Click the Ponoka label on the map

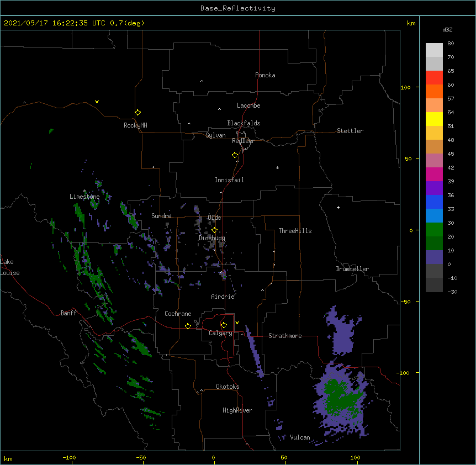(265, 75)
